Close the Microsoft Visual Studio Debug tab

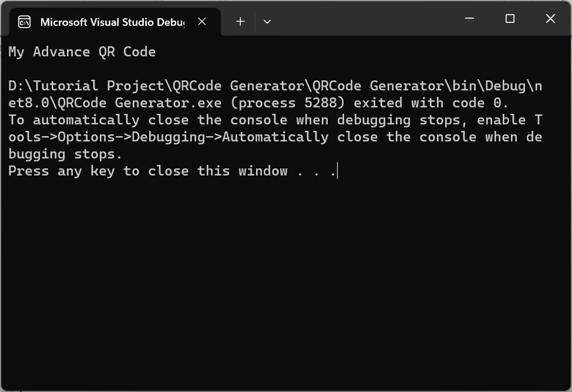pos(202,22)
